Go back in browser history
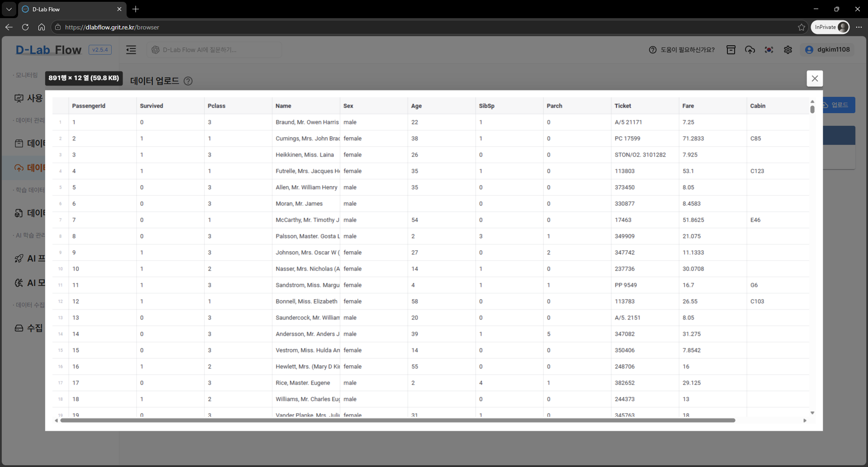 (x=9, y=27)
